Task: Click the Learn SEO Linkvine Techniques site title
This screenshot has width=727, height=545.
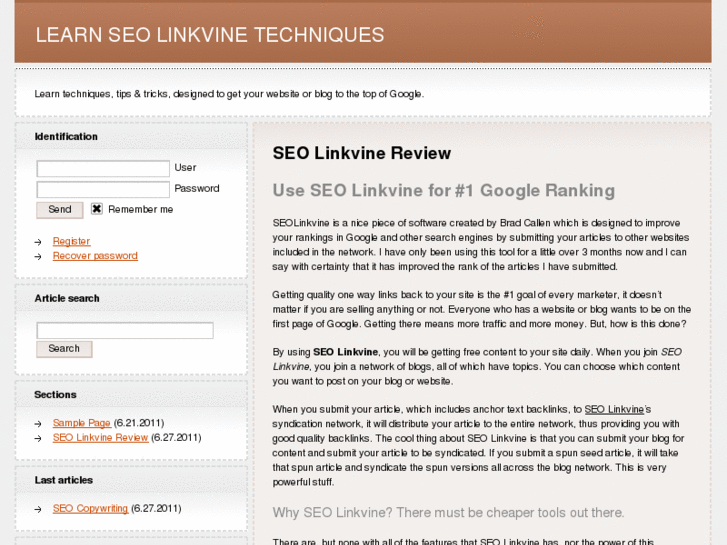Action: [210, 35]
